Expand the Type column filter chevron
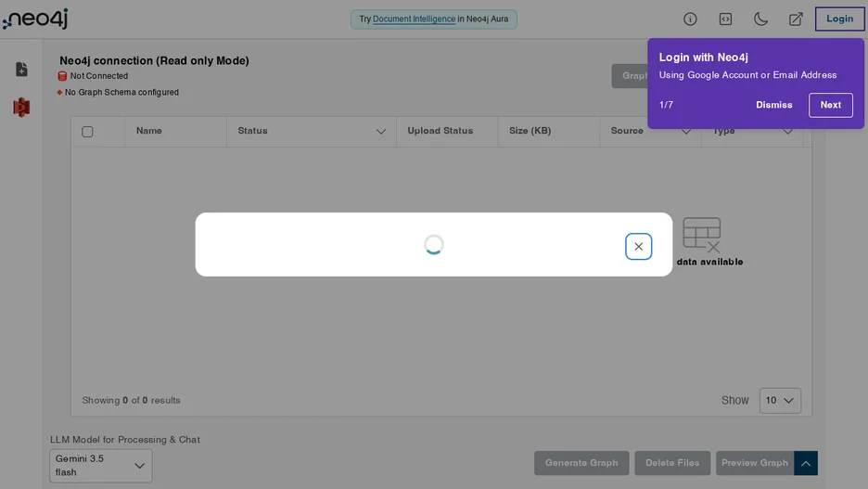This screenshot has height=489, width=868. [787, 132]
